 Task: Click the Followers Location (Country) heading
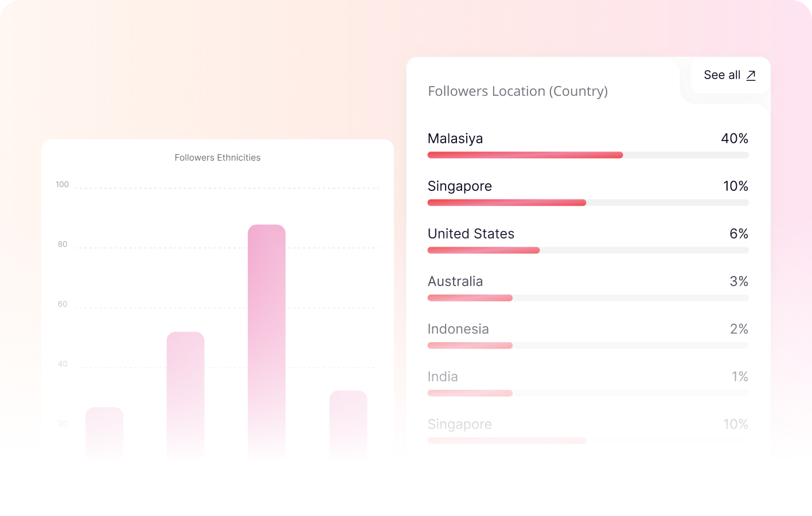click(518, 91)
